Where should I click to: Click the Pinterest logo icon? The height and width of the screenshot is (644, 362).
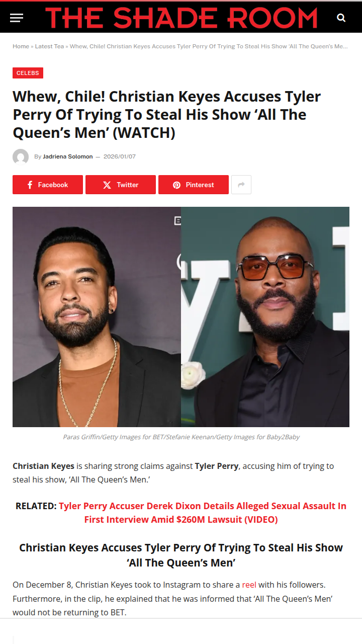pyautogui.click(x=176, y=185)
